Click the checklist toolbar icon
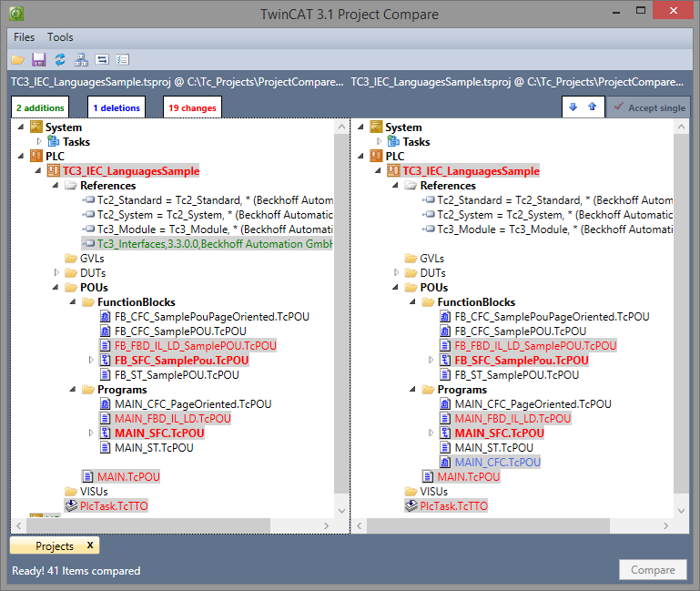Image resolution: width=700 pixels, height=591 pixels. pos(123,59)
